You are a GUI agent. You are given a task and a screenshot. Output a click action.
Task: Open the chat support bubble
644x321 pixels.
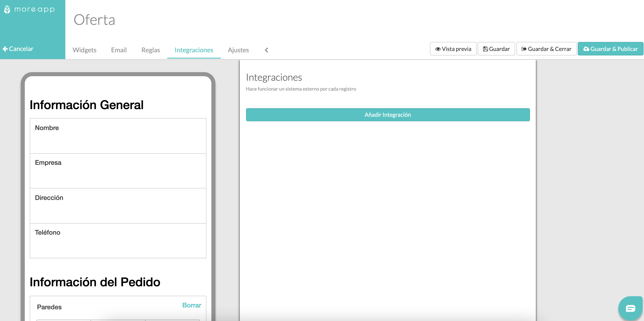[x=630, y=308]
